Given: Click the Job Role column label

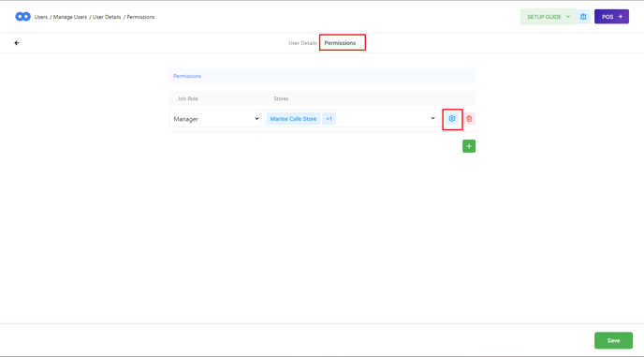Looking at the screenshot, I should 188,98.
